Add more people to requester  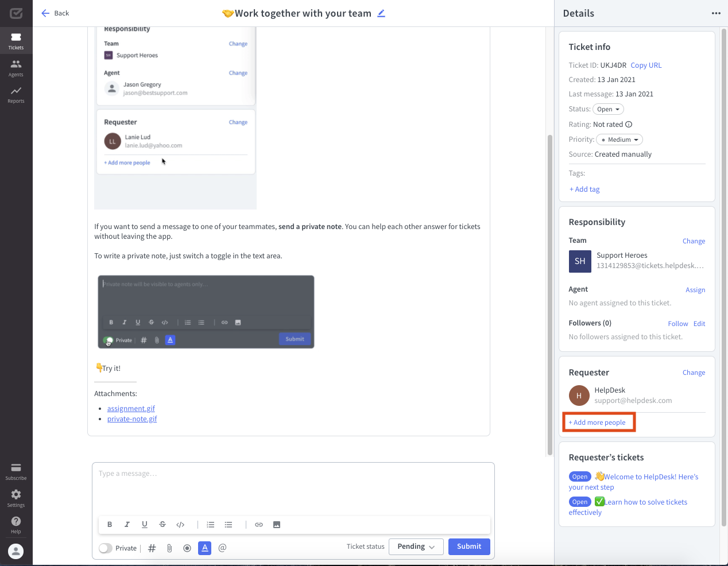pyautogui.click(x=597, y=422)
